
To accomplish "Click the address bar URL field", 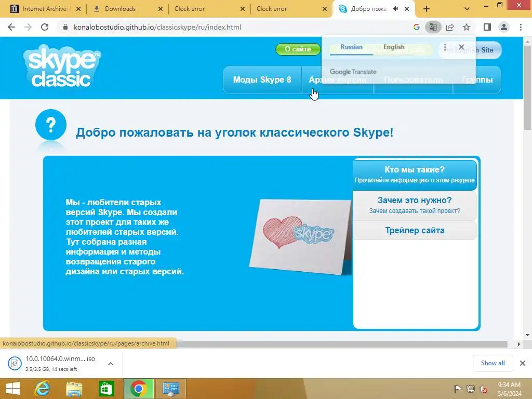I will click(234, 27).
